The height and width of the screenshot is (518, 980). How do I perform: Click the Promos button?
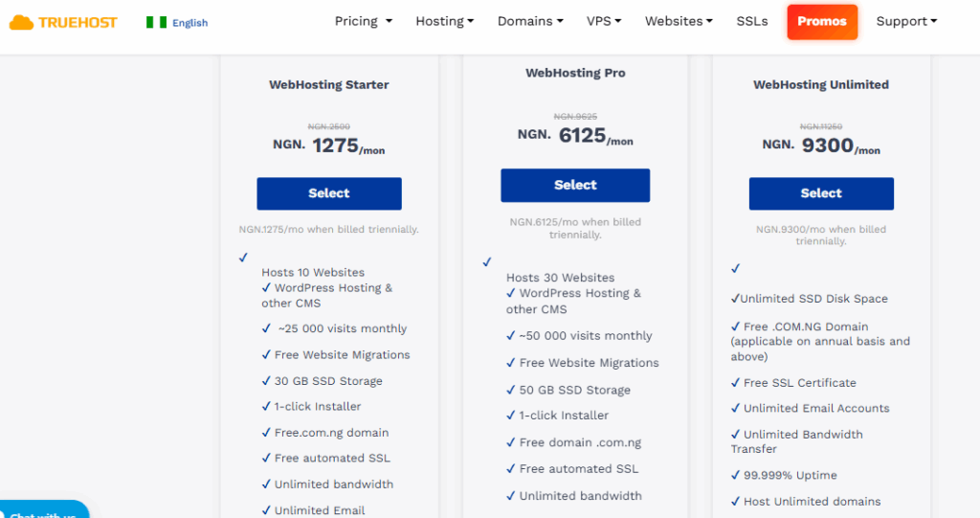click(x=822, y=22)
